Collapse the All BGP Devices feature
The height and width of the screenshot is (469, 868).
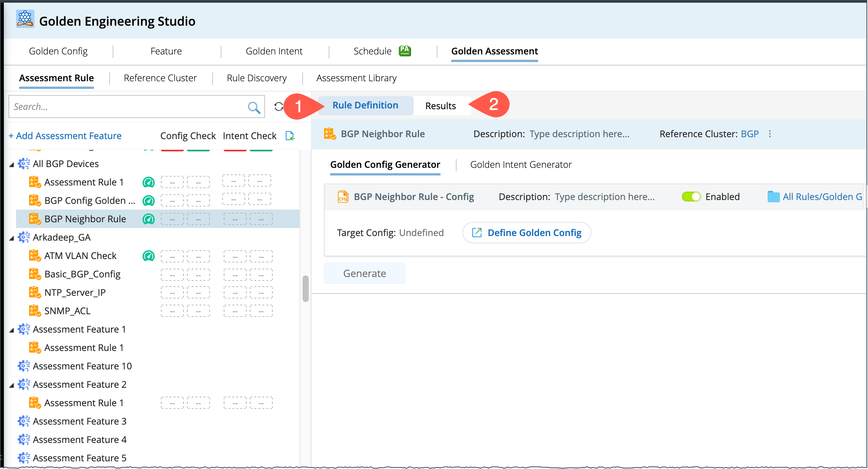[x=11, y=165]
